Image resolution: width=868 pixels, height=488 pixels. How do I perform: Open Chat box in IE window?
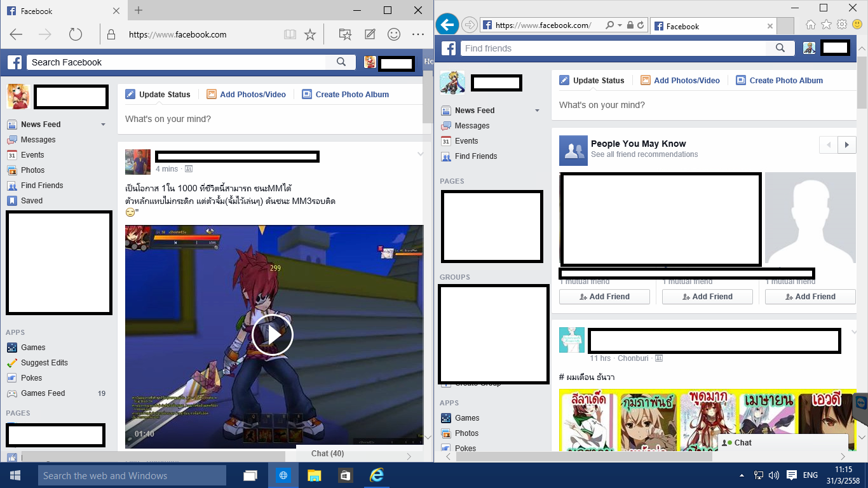[783, 443]
